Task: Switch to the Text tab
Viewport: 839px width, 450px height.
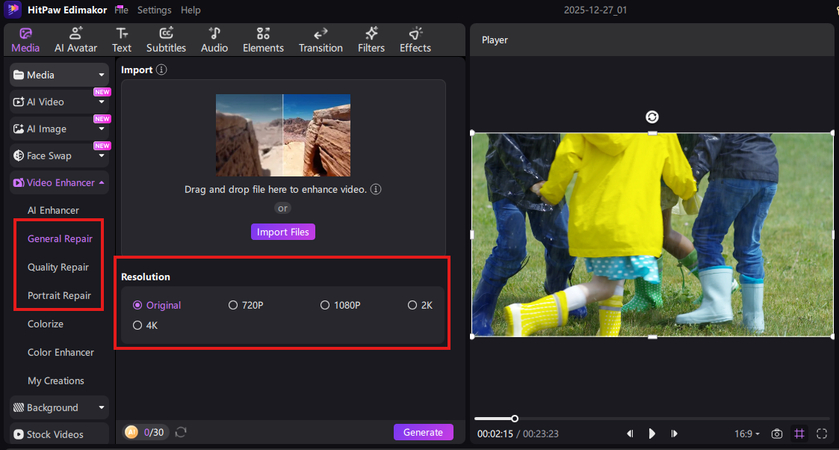Action: click(x=121, y=40)
